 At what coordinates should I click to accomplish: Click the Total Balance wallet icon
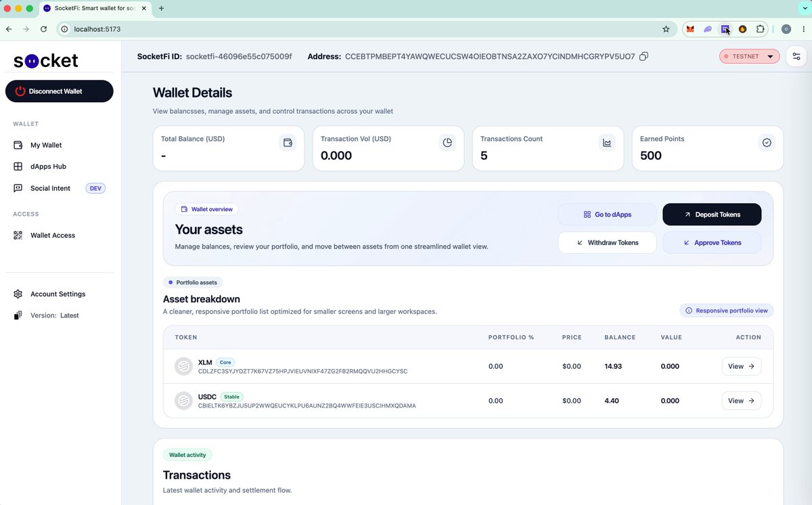(288, 143)
